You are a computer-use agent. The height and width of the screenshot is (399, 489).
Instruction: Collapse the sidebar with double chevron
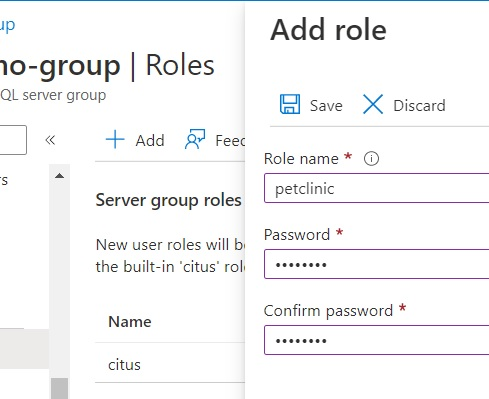point(50,140)
